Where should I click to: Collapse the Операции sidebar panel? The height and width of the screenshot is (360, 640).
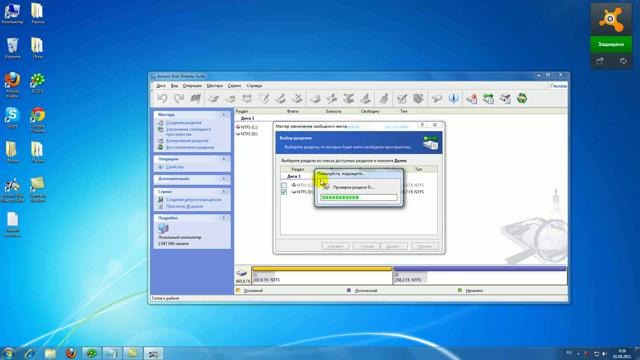point(224,159)
